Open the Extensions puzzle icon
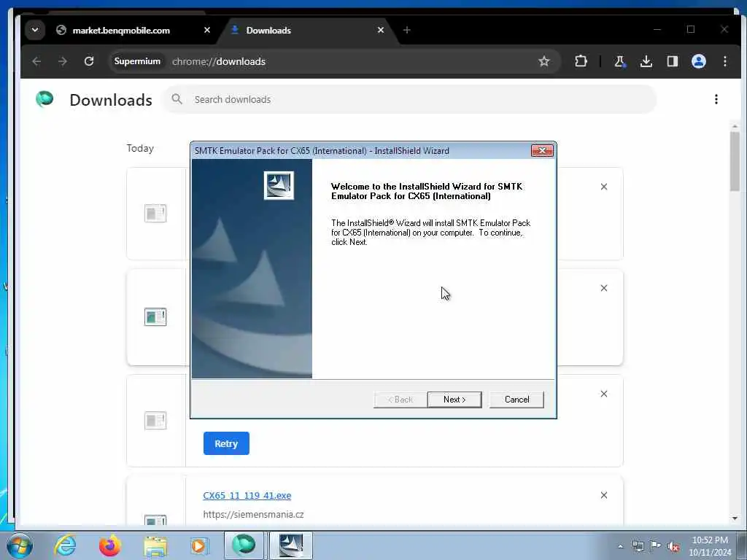This screenshot has height=560, width=747. (x=581, y=61)
